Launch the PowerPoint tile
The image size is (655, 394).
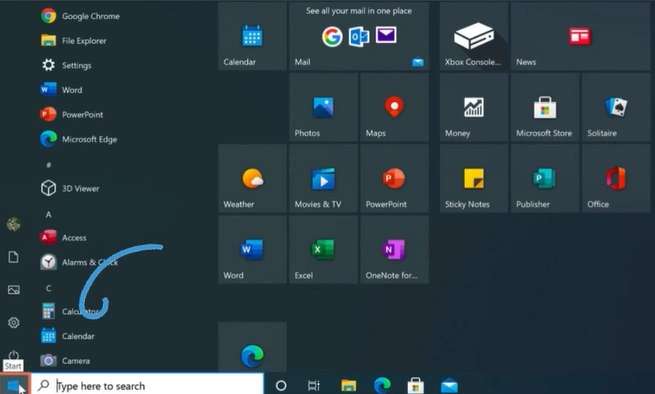(394, 178)
